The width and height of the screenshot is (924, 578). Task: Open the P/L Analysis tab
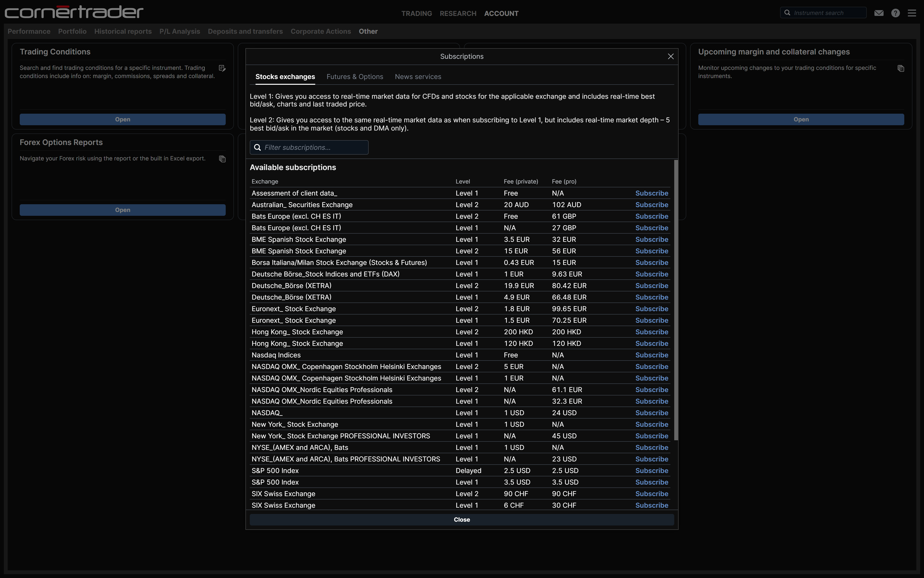pyautogui.click(x=180, y=31)
